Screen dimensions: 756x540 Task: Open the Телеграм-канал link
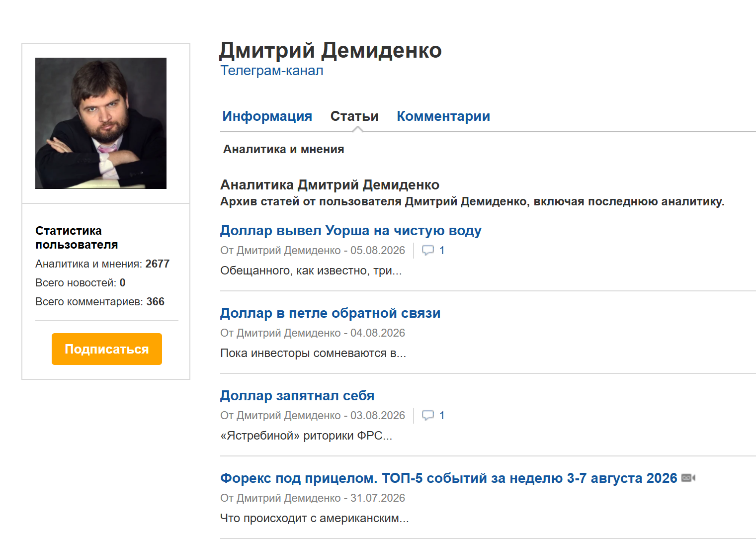pyautogui.click(x=271, y=71)
